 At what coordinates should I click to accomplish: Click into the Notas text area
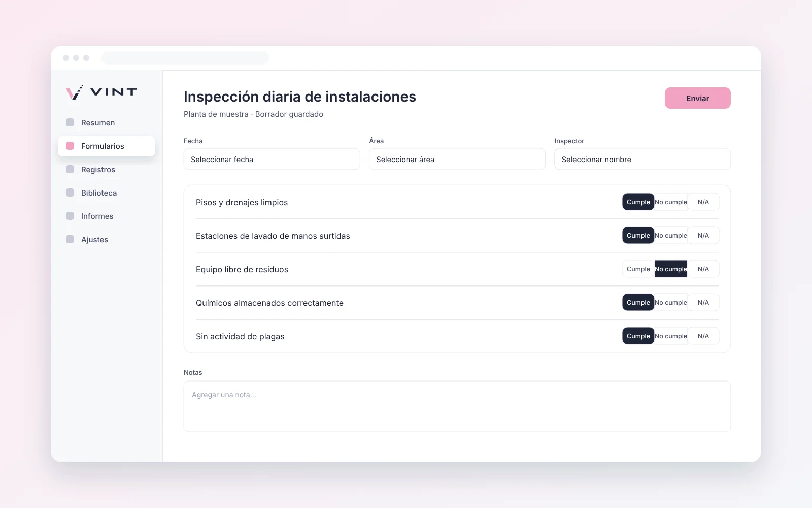point(457,406)
